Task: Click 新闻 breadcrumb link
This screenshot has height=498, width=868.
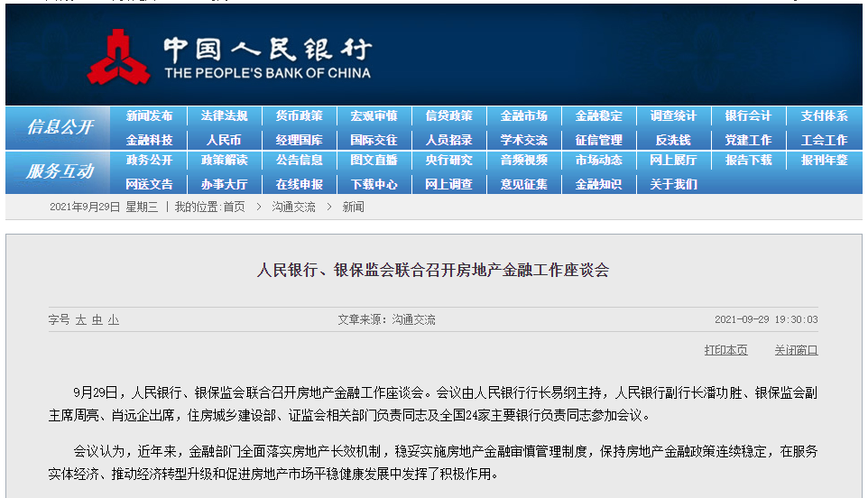Action: point(353,207)
